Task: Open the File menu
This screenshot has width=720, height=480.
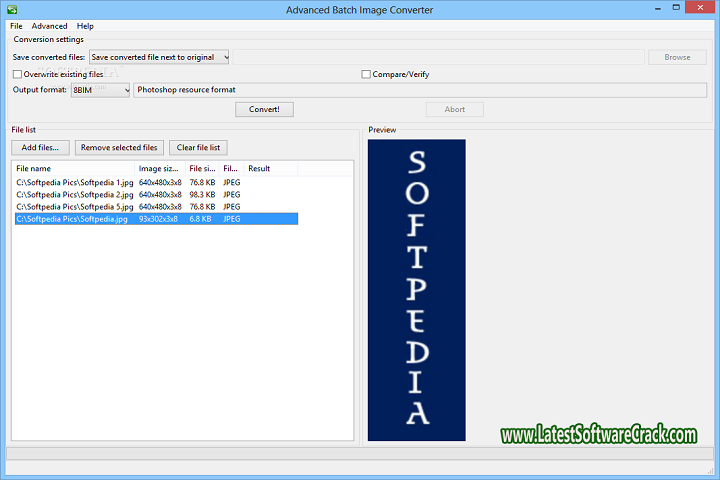Action: [15, 26]
